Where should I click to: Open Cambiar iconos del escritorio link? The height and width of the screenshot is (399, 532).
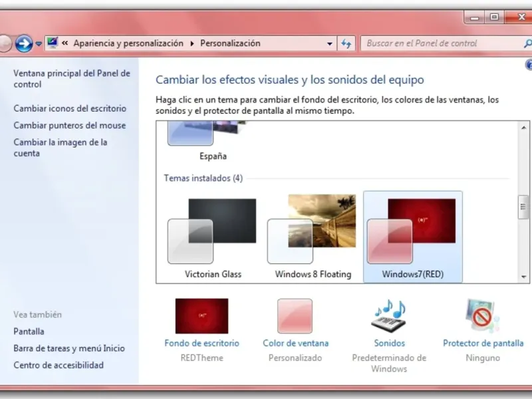(70, 108)
